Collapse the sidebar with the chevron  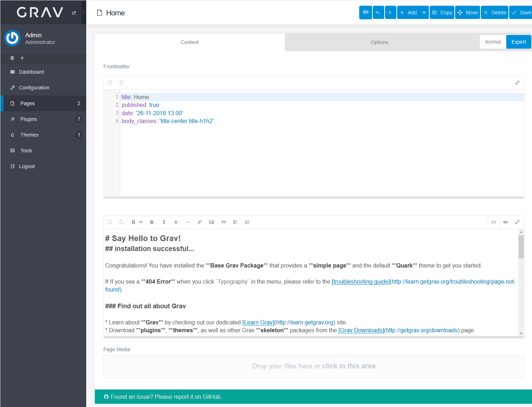coord(83,13)
